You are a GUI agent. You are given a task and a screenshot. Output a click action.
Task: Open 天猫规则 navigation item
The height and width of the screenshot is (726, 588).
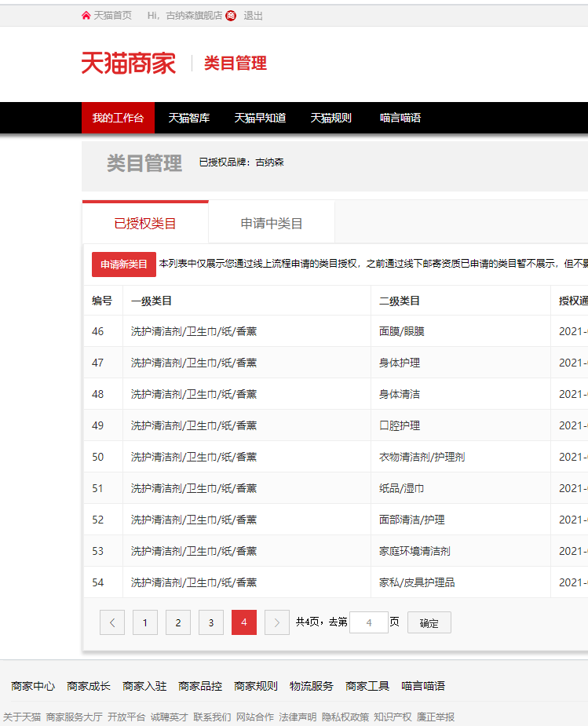(x=331, y=118)
